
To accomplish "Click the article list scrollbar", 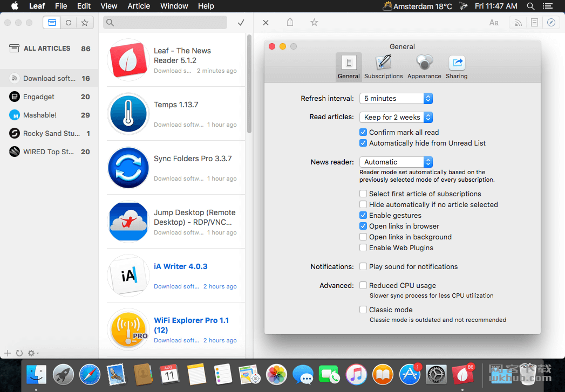I will point(249,84).
